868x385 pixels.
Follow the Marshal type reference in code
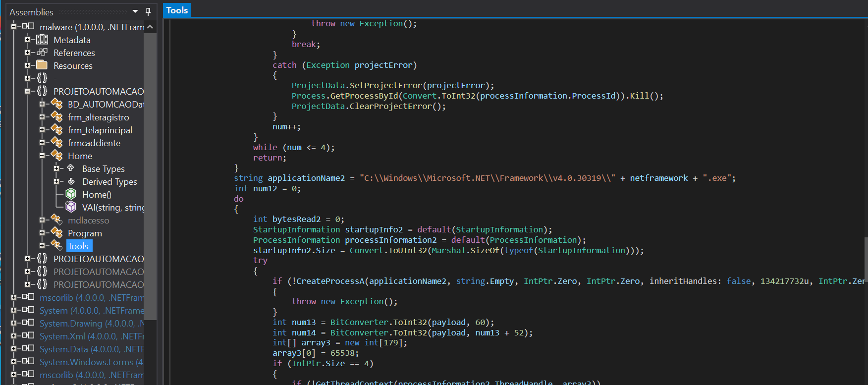pyautogui.click(x=448, y=250)
